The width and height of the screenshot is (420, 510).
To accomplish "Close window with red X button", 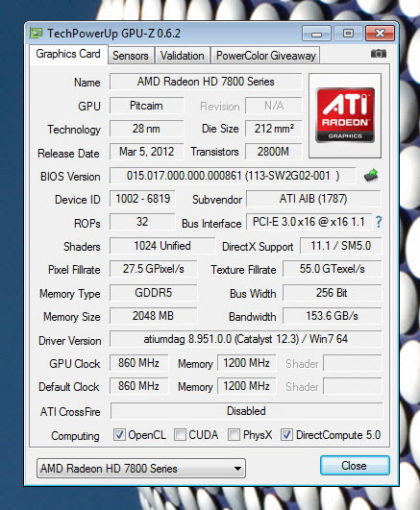I will [x=380, y=34].
